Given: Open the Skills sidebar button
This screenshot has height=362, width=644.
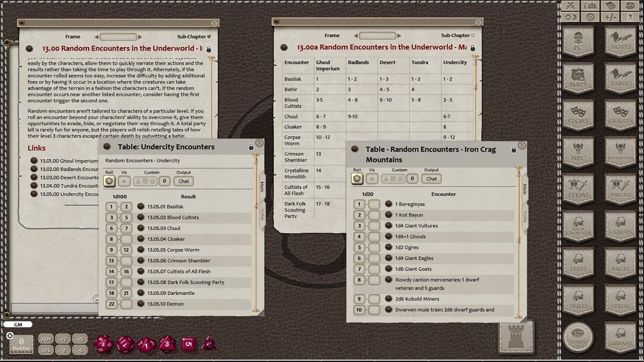Looking at the screenshot, I should coord(578,301).
